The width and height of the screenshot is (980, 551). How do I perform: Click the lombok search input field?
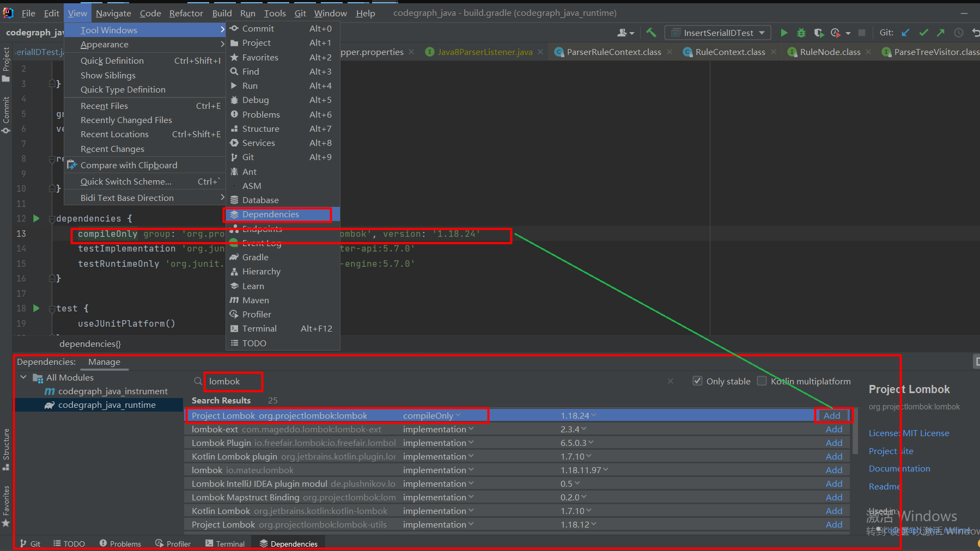tap(232, 381)
